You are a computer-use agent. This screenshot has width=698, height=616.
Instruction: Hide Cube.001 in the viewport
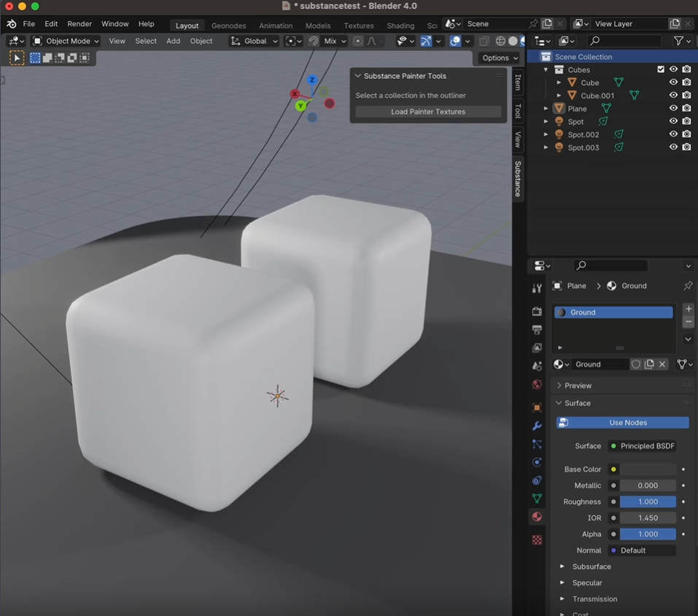coord(673,95)
